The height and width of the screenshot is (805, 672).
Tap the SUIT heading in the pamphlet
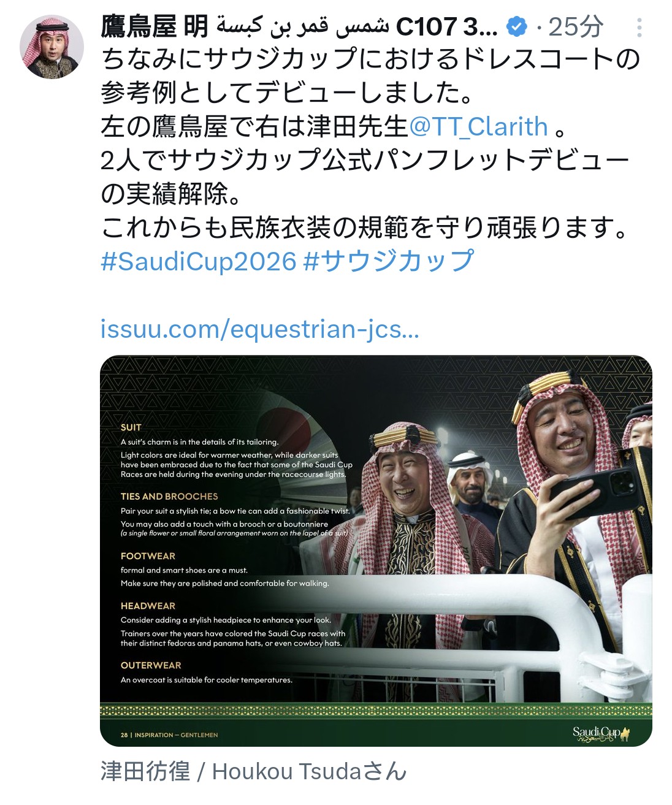[131, 427]
